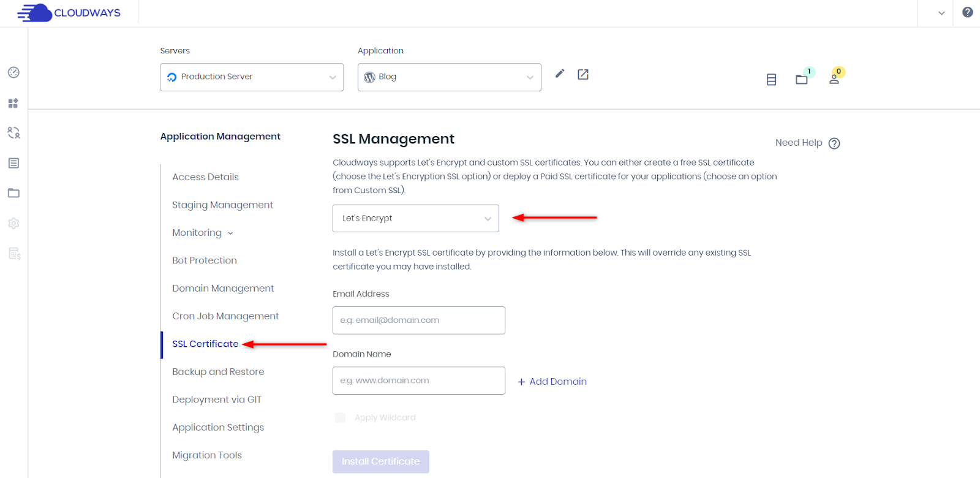
Task: Open Staging Management section
Action: click(x=222, y=205)
